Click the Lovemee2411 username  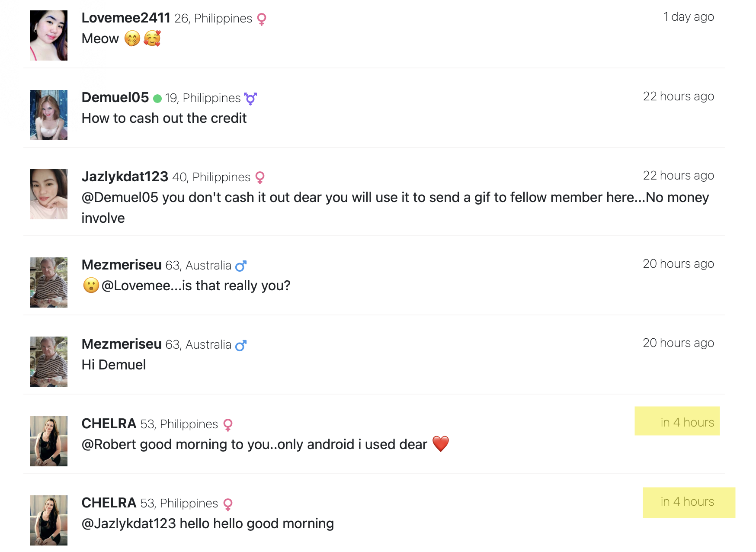pyautogui.click(x=126, y=18)
